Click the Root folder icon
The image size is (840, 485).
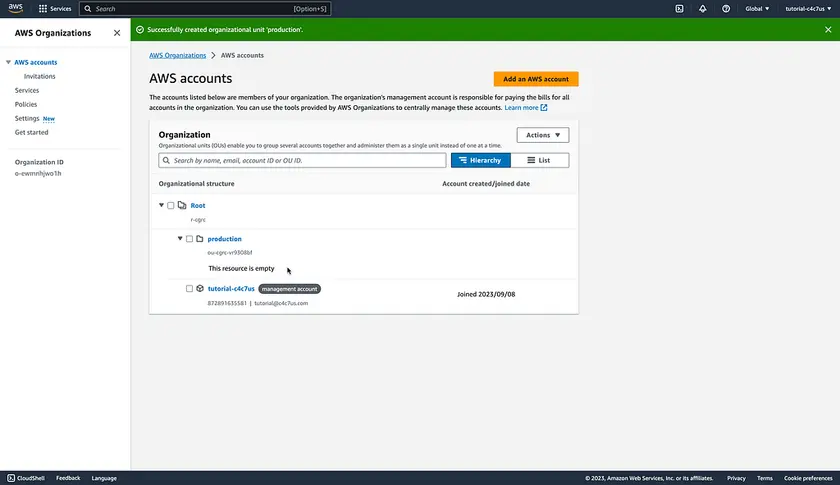pos(182,205)
